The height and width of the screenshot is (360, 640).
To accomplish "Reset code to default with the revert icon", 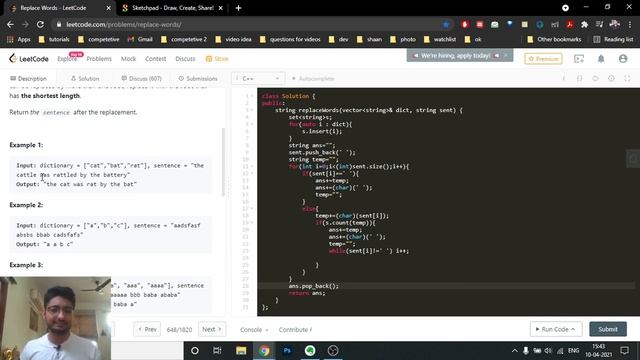I will [596, 78].
